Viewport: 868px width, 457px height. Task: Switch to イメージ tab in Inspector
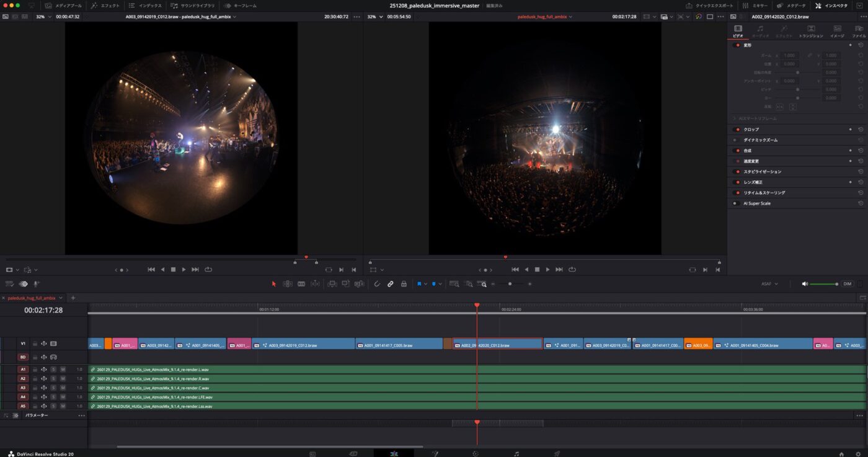point(837,32)
